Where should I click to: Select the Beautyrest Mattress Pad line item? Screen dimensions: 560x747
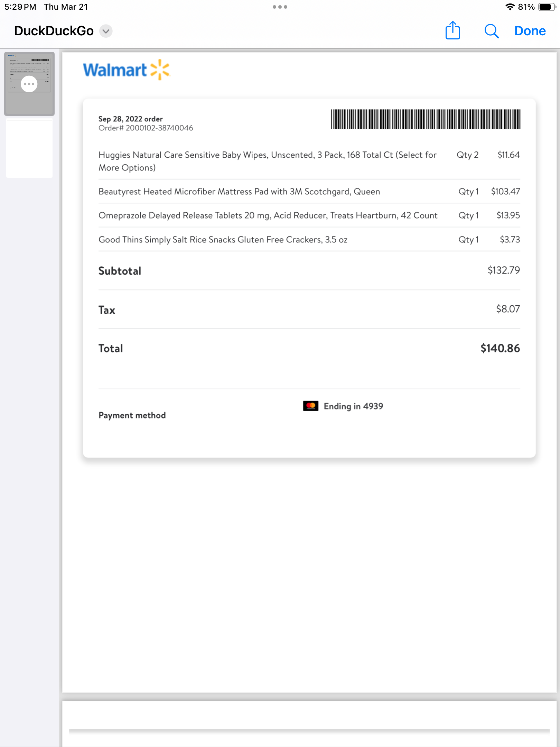[309, 192]
